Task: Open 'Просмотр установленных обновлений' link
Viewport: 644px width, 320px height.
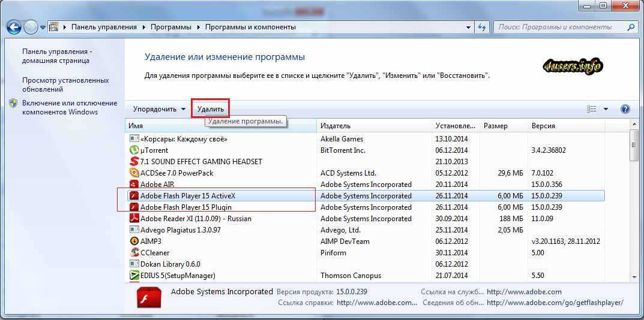Action: point(65,84)
